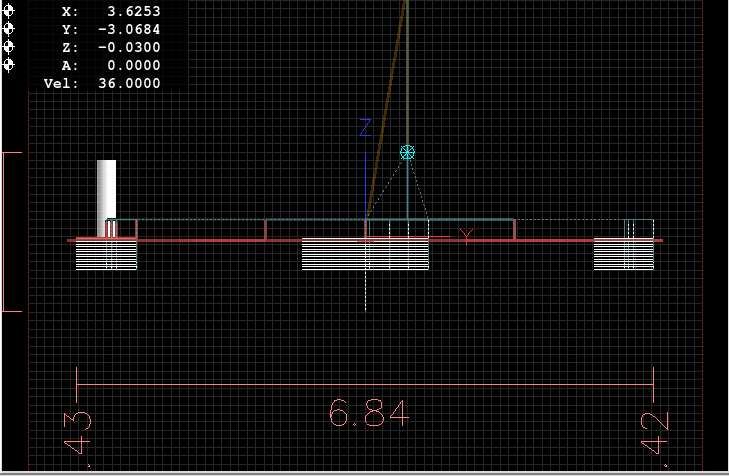This screenshot has width=729, height=476.
Task: Click the homed icon beside Z axis
Action: click(x=9, y=47)
